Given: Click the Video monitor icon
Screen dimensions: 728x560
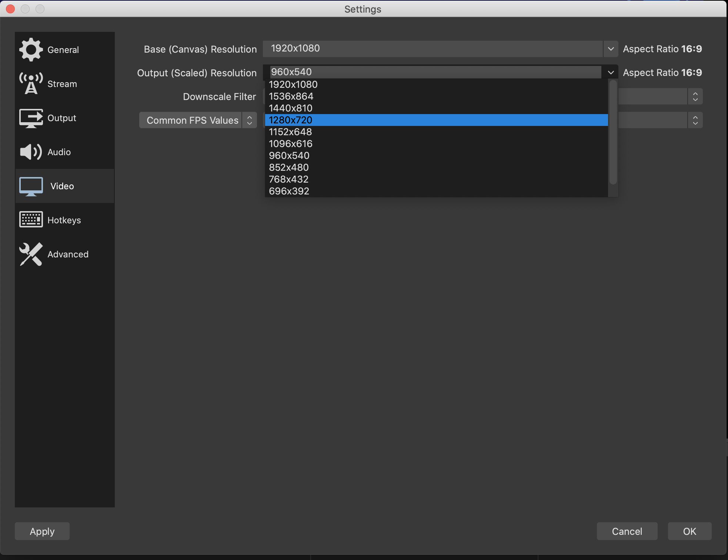Looking at the screenshot, I should pos(31,186).
